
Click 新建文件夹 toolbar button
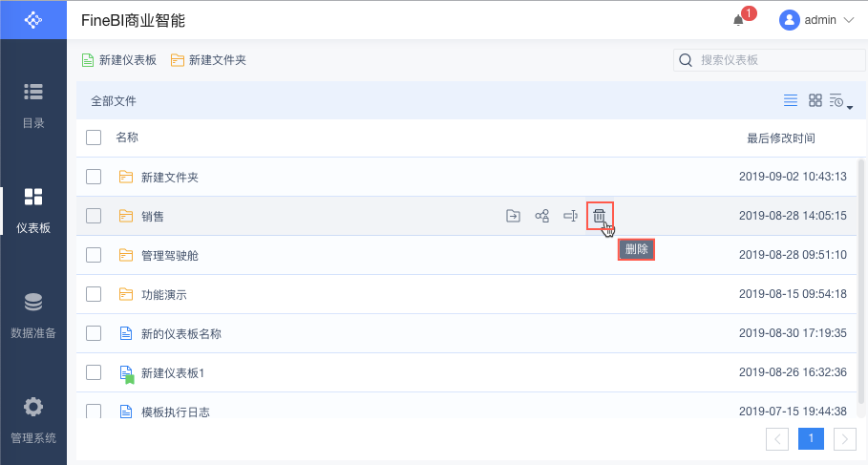tap(208, 60)
